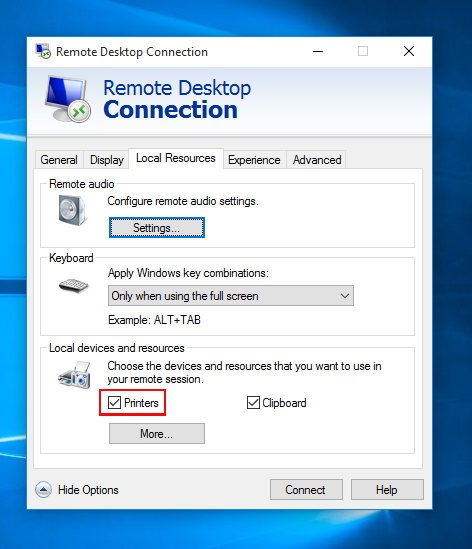Click the printer and camera devices icon

[75, 375]
